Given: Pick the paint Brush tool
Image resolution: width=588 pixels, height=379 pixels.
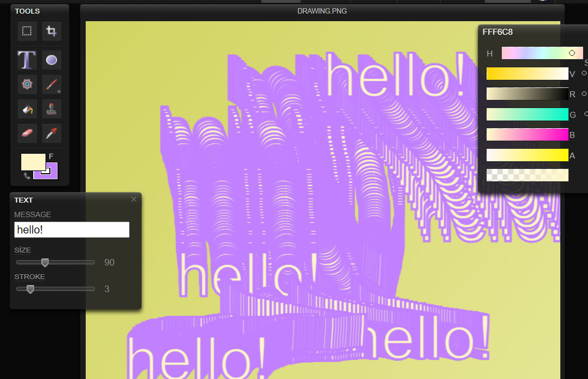Looking at the screenshot, I should (52, 84).
